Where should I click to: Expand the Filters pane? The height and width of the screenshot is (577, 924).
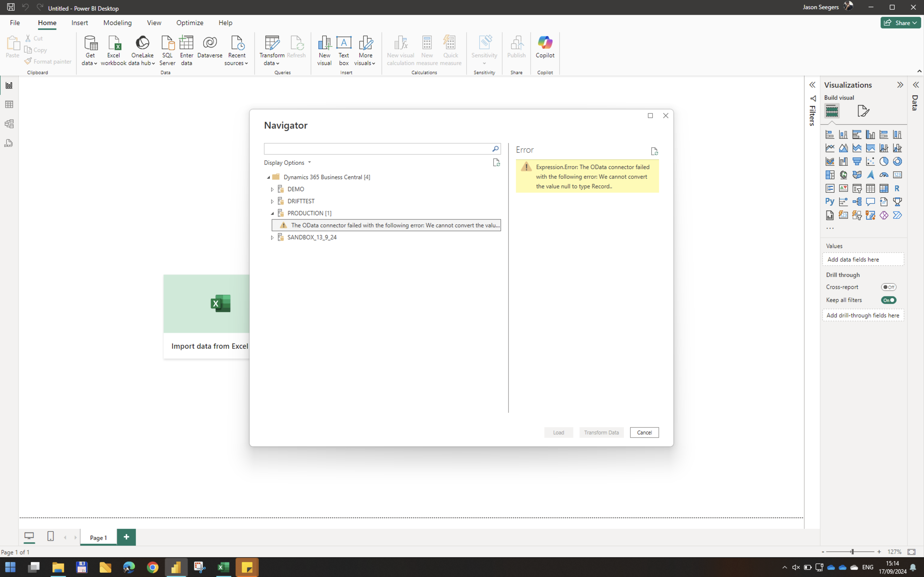pyautogui.click(x=812, y=85)
